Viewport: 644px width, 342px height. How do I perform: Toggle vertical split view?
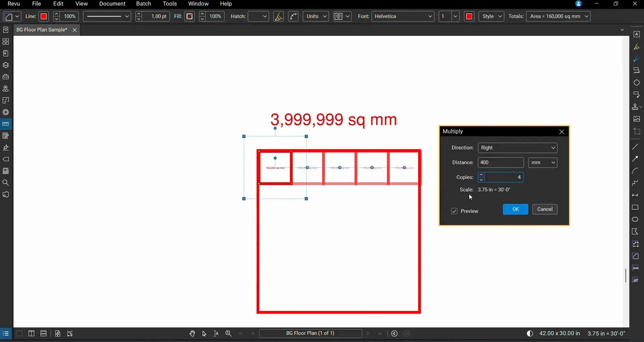click(31, 333)
